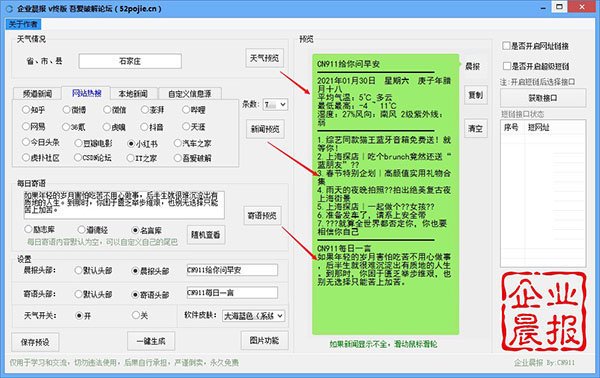The image size is (600, 378).
Task: Click the 复制 copy button
Action: [476, 95]
